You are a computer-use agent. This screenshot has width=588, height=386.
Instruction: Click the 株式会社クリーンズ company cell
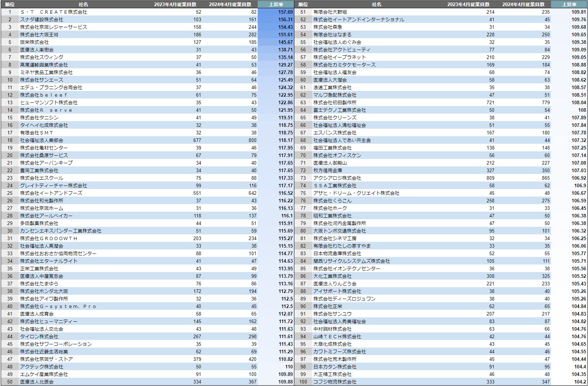pyautogui.click(x=335, y=118)
